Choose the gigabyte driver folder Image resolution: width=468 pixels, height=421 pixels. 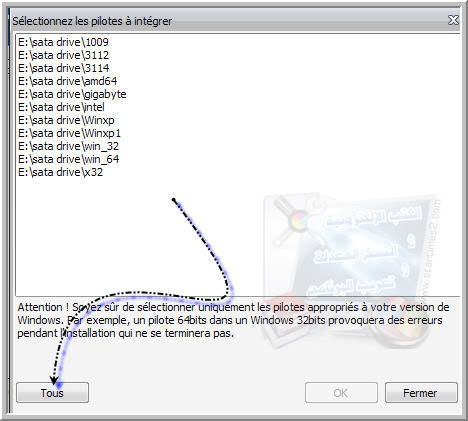(x=72, y=94)
